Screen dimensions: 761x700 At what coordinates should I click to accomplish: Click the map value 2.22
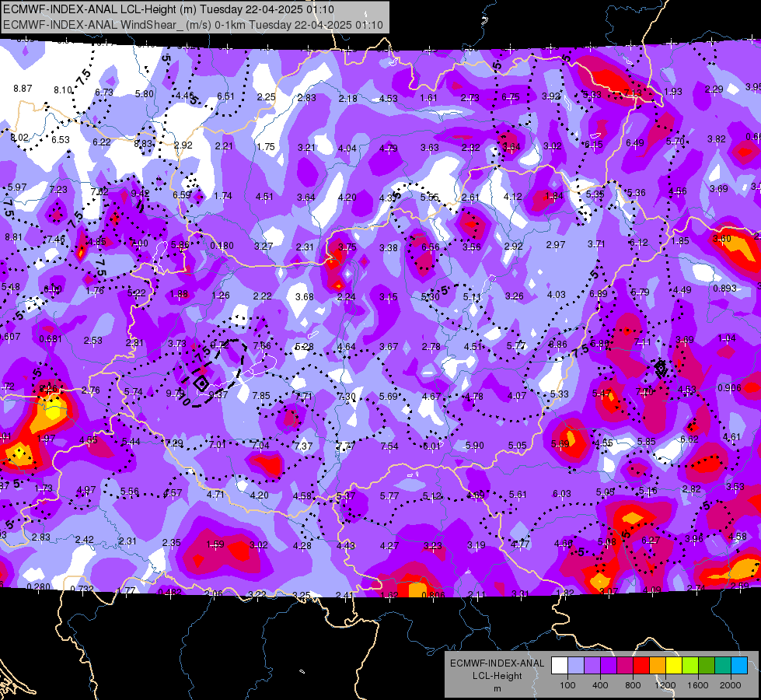[x=263, y=296]
